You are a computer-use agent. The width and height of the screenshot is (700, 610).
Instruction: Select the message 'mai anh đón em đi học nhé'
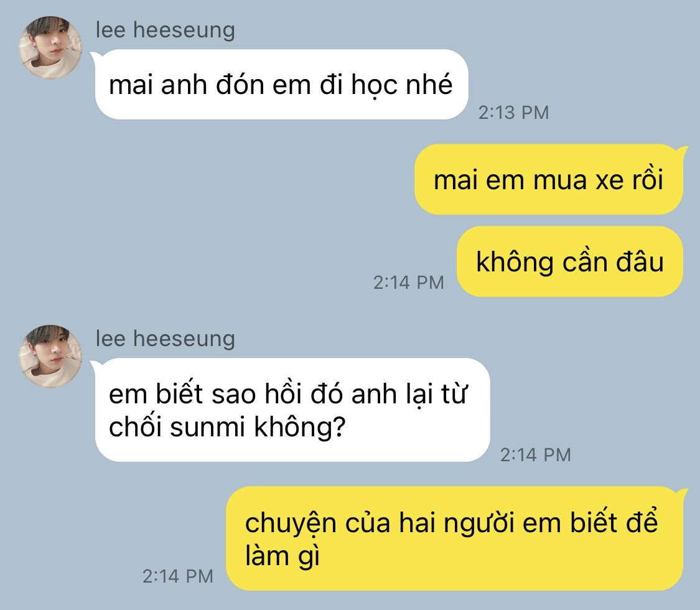click(x=281, y=85)
